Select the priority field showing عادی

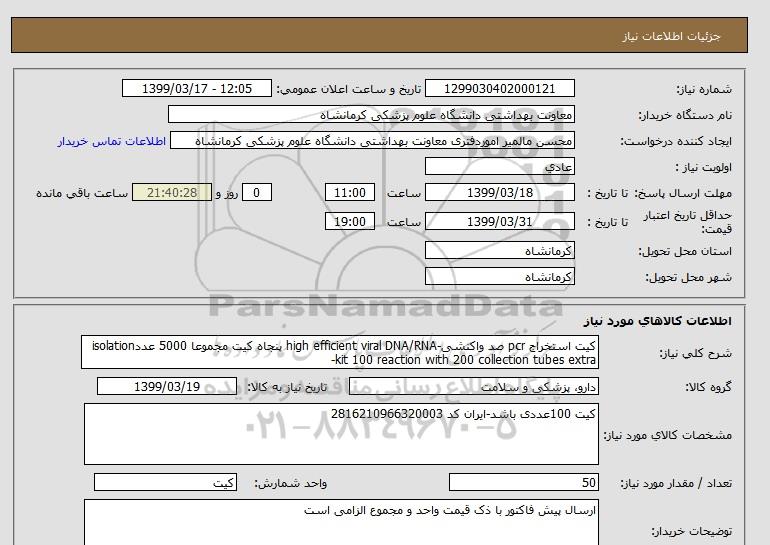click(x=499, y=166)
